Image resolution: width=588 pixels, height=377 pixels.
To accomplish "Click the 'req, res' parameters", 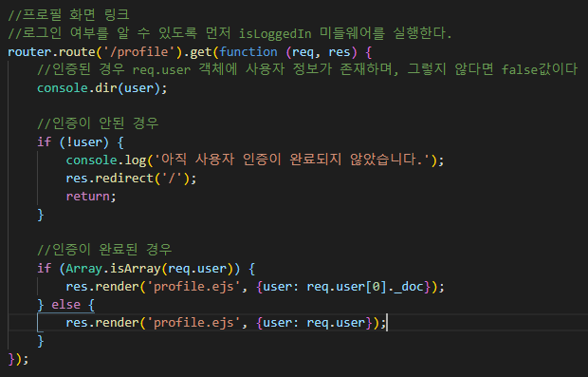I will [x=321, y=52].
